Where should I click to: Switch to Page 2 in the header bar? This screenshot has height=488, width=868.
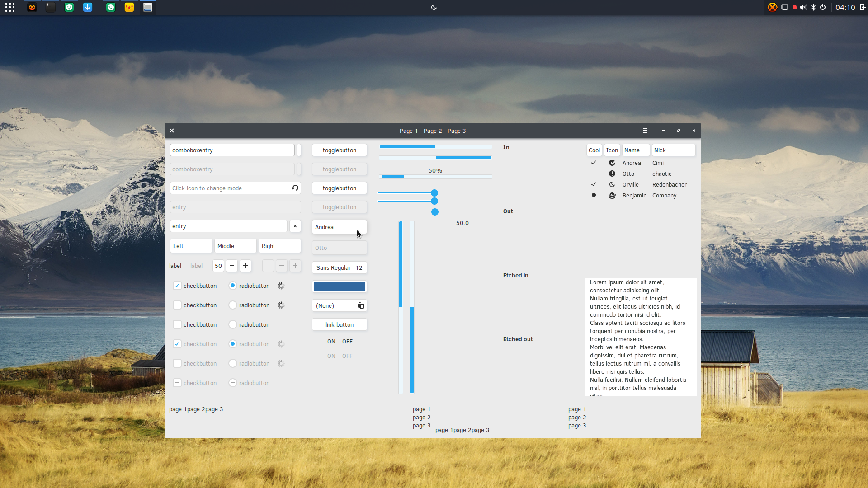[433, 131]
